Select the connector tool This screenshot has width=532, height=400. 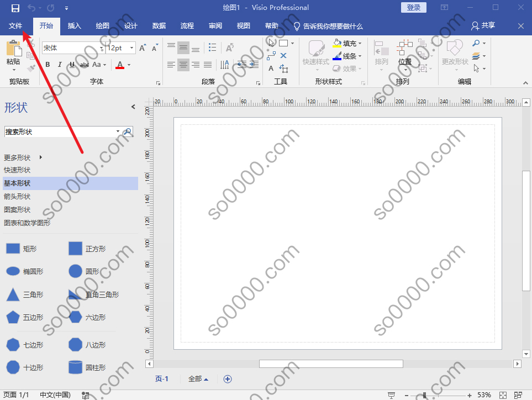coord(271,56)
